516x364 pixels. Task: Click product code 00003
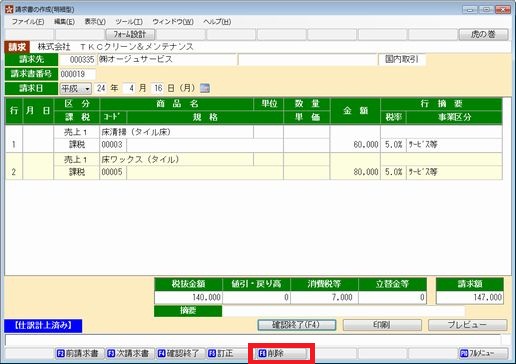coord(113,145)
